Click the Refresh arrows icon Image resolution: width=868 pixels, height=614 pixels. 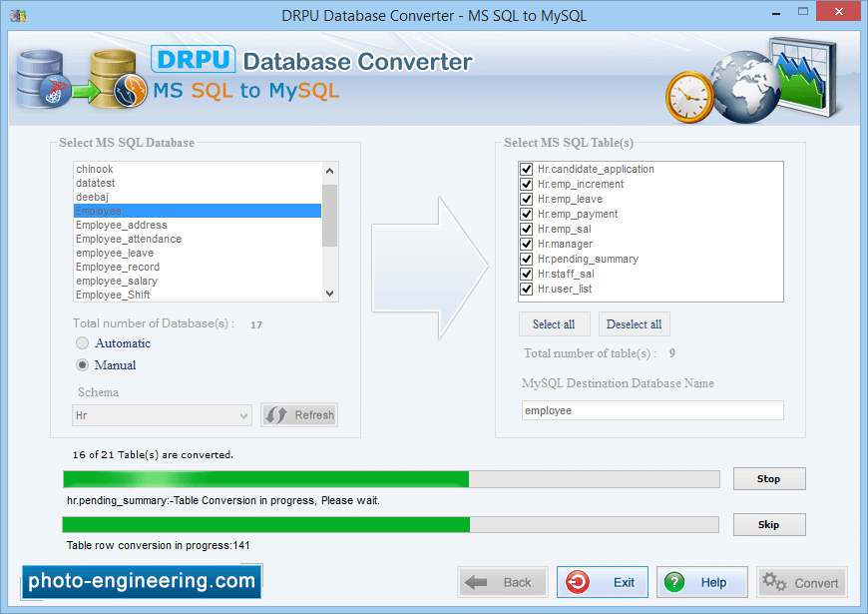coord(275,415)
